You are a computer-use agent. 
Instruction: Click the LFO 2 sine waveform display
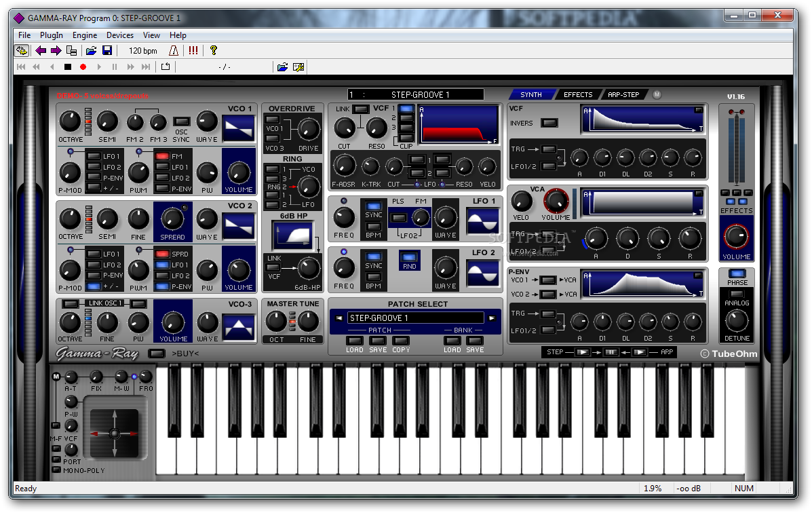click(482, 273)
